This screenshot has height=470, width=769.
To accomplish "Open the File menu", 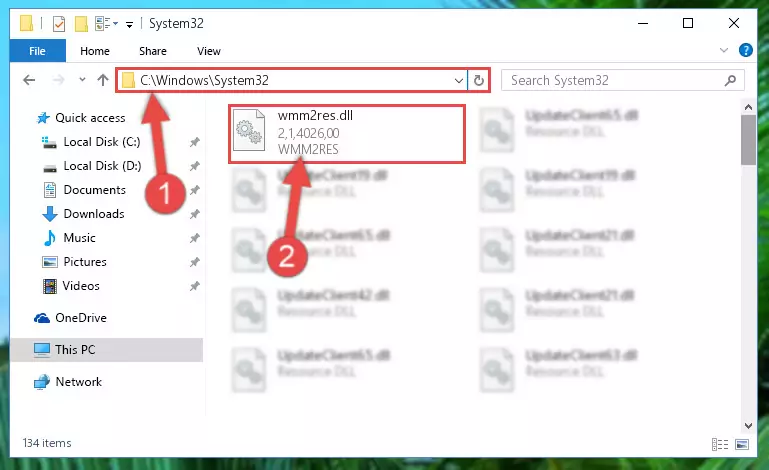I will [x=37, y=51].
